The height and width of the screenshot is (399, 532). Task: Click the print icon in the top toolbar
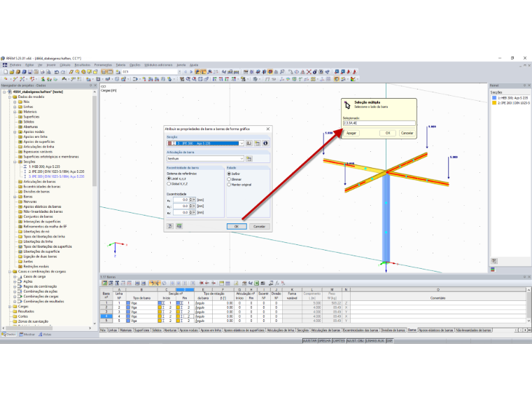43,72
